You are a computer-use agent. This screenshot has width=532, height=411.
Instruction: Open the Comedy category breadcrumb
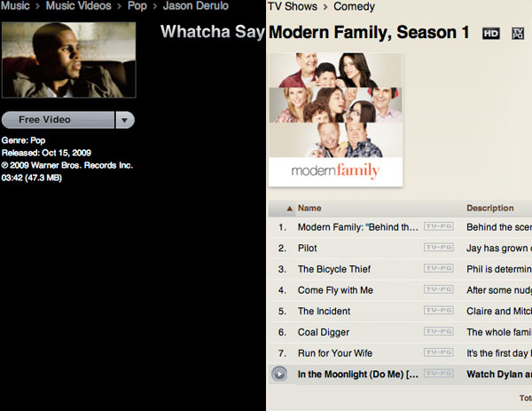[x=354, y=6]
